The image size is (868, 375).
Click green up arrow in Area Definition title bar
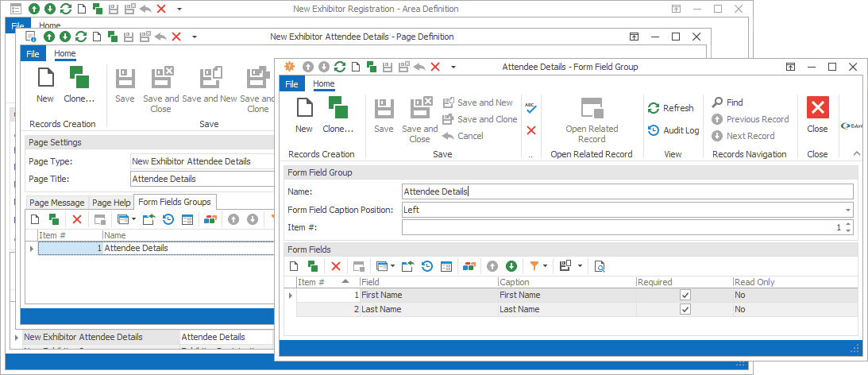(x=34, y=9)
